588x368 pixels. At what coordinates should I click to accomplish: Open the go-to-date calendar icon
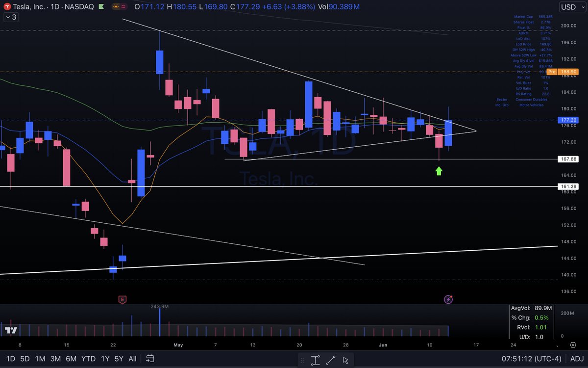point(150,359)
